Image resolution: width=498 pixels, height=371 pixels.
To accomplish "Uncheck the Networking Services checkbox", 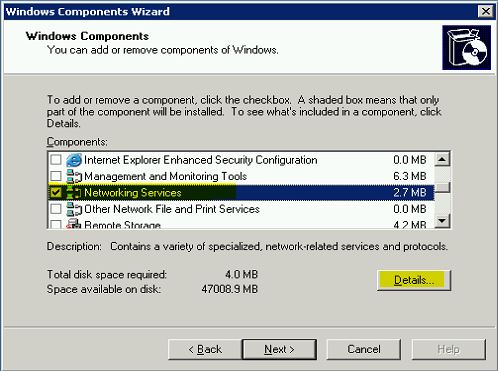I will [56, 192].
